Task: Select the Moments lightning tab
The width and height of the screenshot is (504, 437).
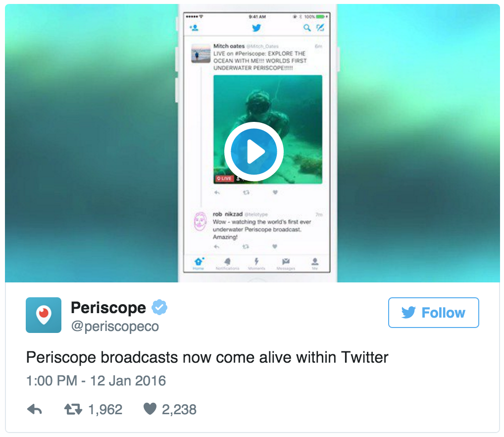Action: pos(256,264)
